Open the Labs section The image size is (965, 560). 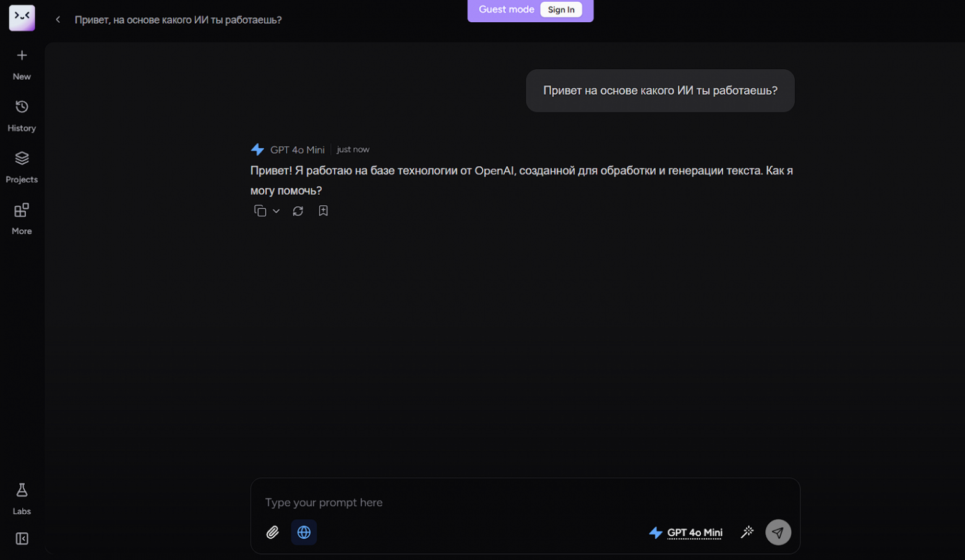pyautogui.click(x=22, y=499)
